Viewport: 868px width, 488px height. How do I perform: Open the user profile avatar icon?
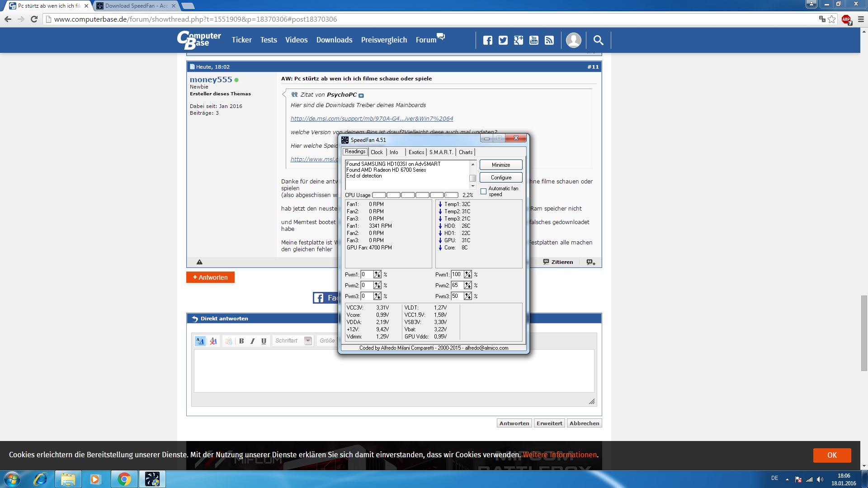click(573, 40)
